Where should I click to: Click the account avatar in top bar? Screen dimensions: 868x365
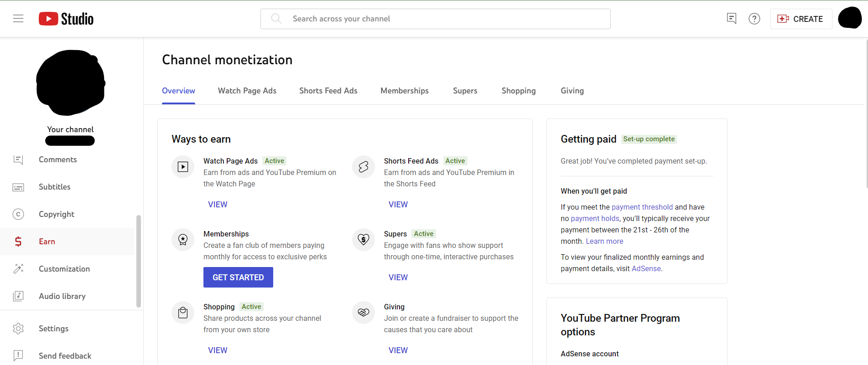coord(850,18)
